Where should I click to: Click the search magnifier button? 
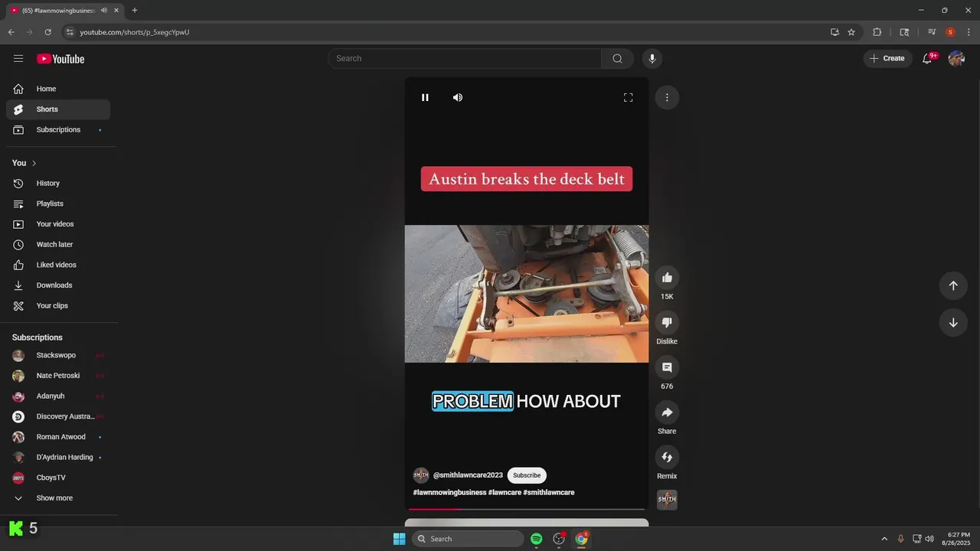click(617, 58)
